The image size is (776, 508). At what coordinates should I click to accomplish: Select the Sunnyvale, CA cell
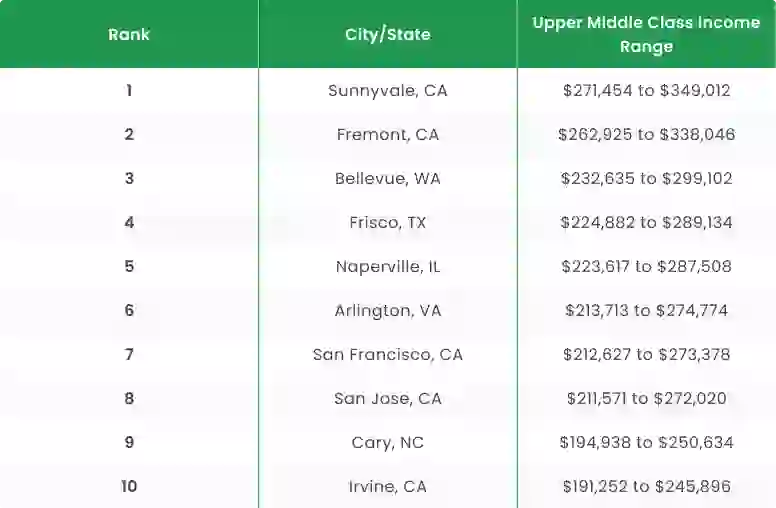coord(388,90)
